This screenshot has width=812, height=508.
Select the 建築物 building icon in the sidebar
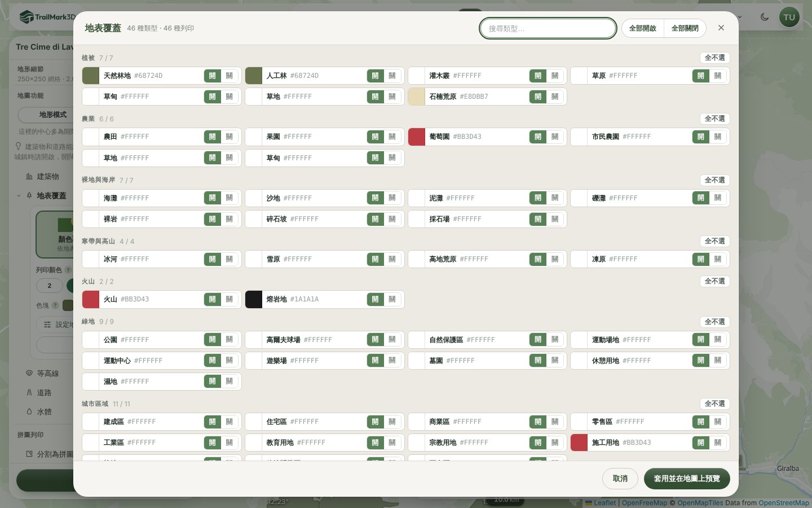(x=29, y=177)
